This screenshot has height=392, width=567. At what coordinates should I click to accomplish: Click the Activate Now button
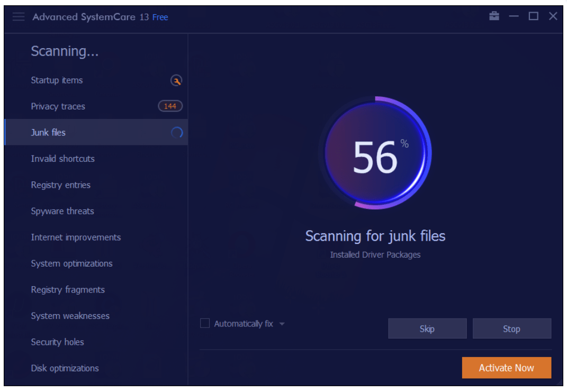506,368
